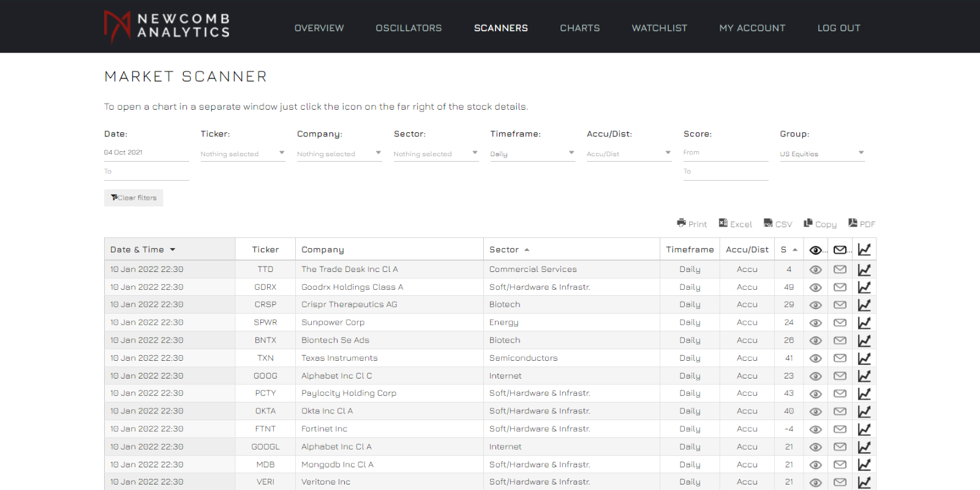Click envelope alert icon for TTD row
Screen dimensions: 980x490
pyautogui.click(x=840, y=269)
